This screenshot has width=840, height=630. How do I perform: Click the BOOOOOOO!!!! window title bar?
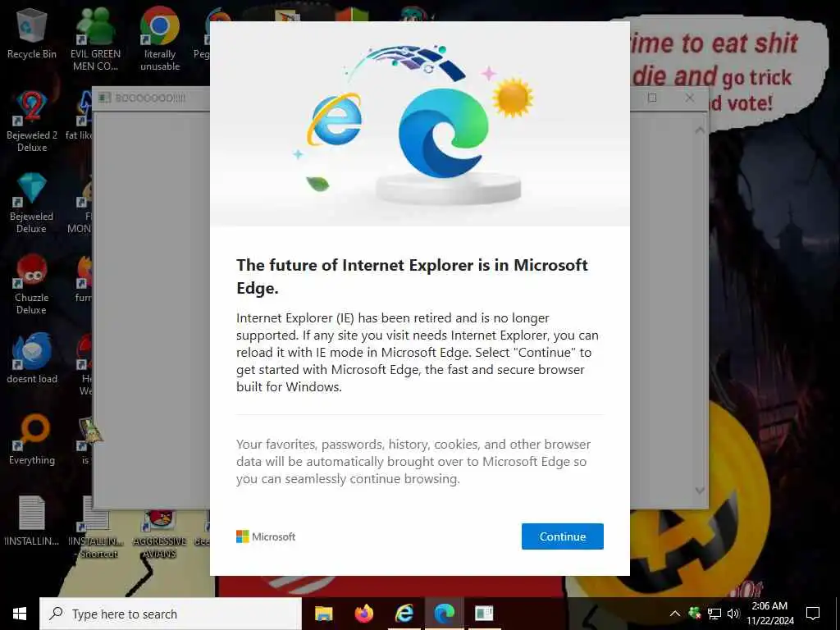click(x=153, y=98)
